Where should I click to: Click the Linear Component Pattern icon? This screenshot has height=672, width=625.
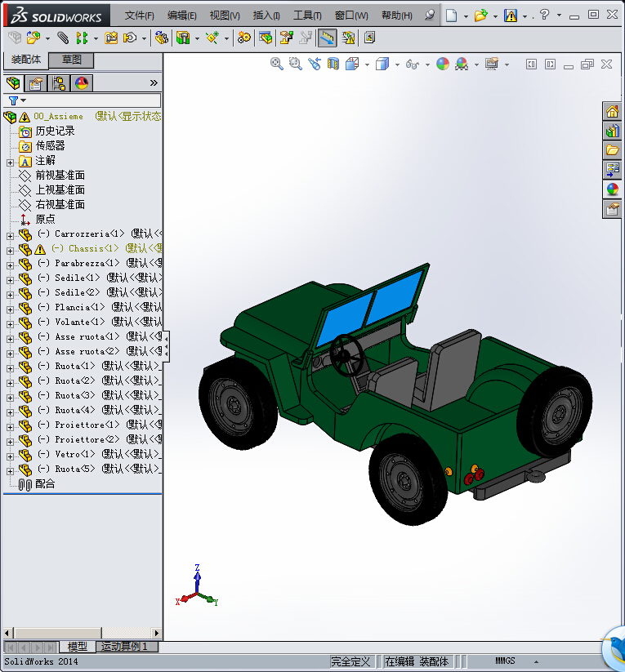click(x=82, y=38)
